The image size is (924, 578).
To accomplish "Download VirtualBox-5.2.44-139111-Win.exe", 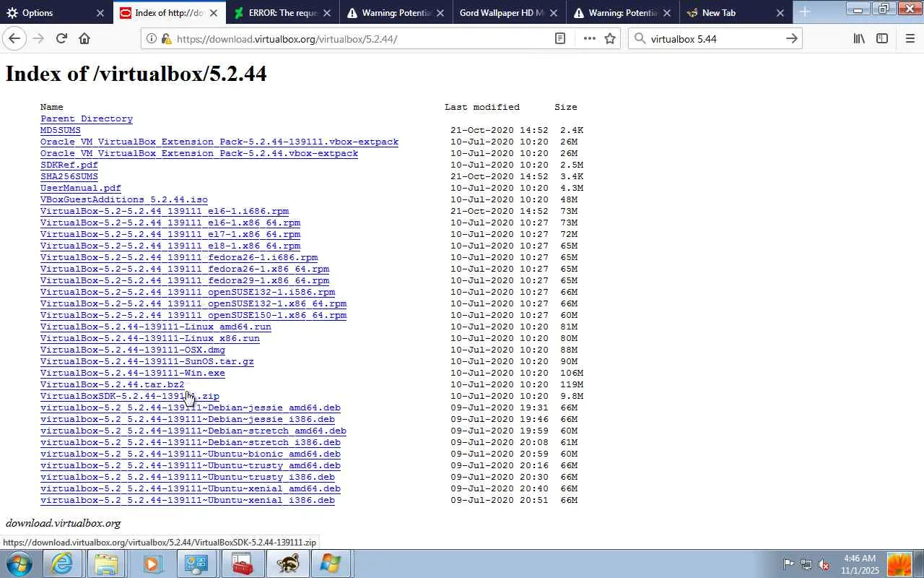I will click(x=133, y=373).
